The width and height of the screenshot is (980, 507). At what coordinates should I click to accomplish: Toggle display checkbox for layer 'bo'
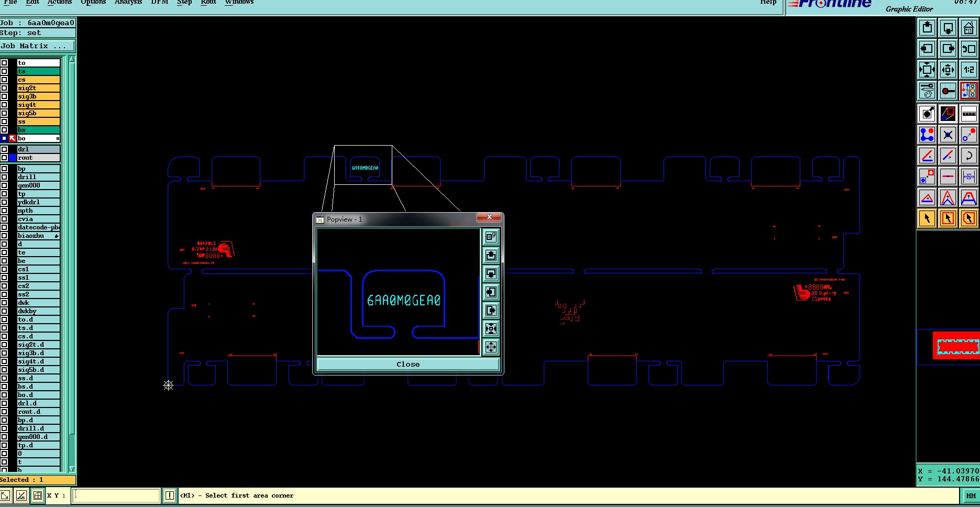[4, 138]
